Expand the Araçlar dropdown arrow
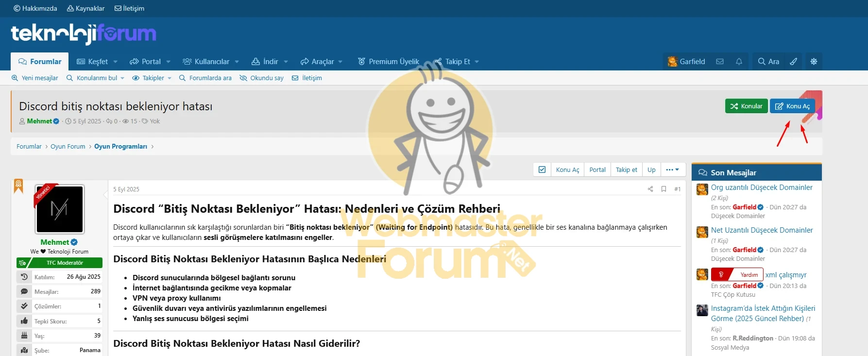Image resolution: width=868 pixels, height=356 pixels. point(340,62)
